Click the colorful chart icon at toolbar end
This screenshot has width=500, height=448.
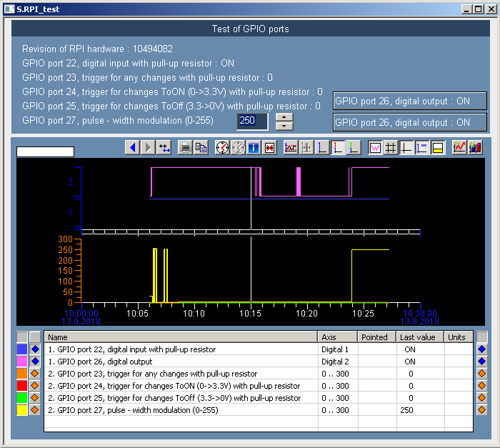(x=475, y=147)
